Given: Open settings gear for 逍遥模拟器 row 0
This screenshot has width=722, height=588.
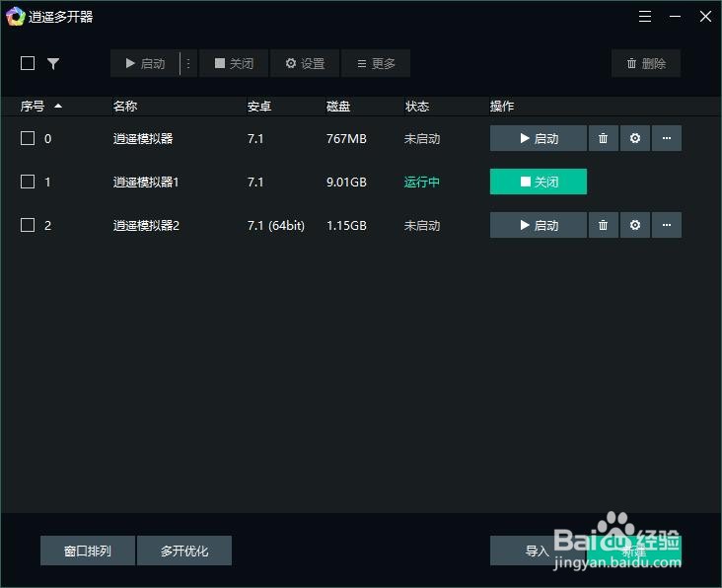Looking at the screenshot, I should coord(635,138).
